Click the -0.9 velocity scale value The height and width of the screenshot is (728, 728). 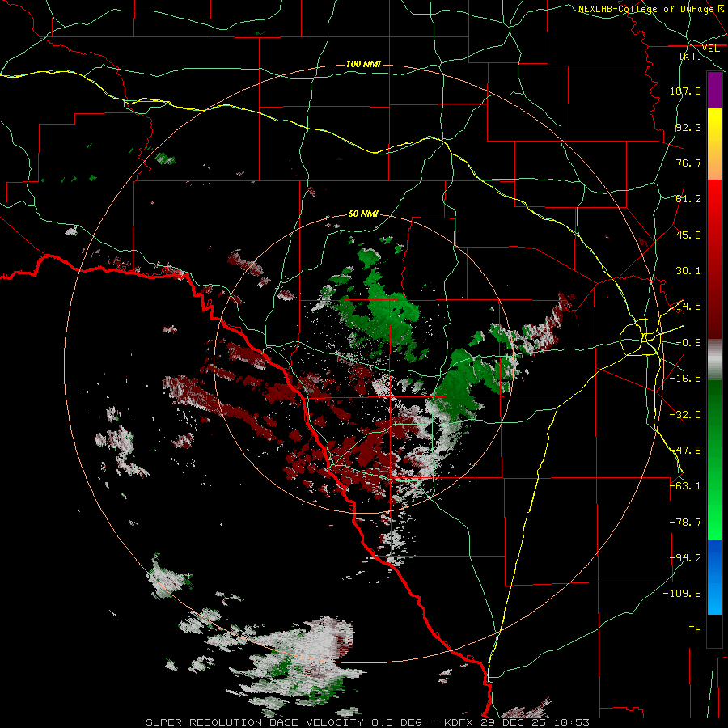688,343
